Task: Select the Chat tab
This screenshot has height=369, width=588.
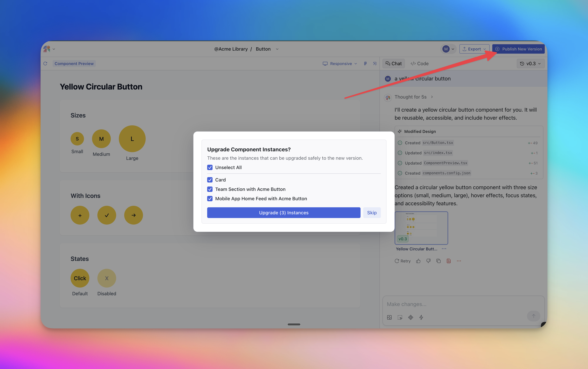Action: [x=393, y=64]
